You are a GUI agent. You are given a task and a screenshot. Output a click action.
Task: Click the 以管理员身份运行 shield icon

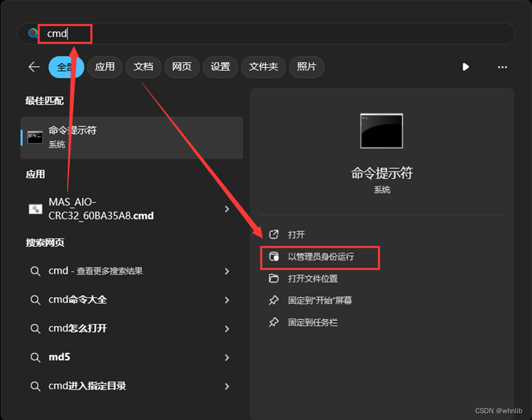click(274, 256)
